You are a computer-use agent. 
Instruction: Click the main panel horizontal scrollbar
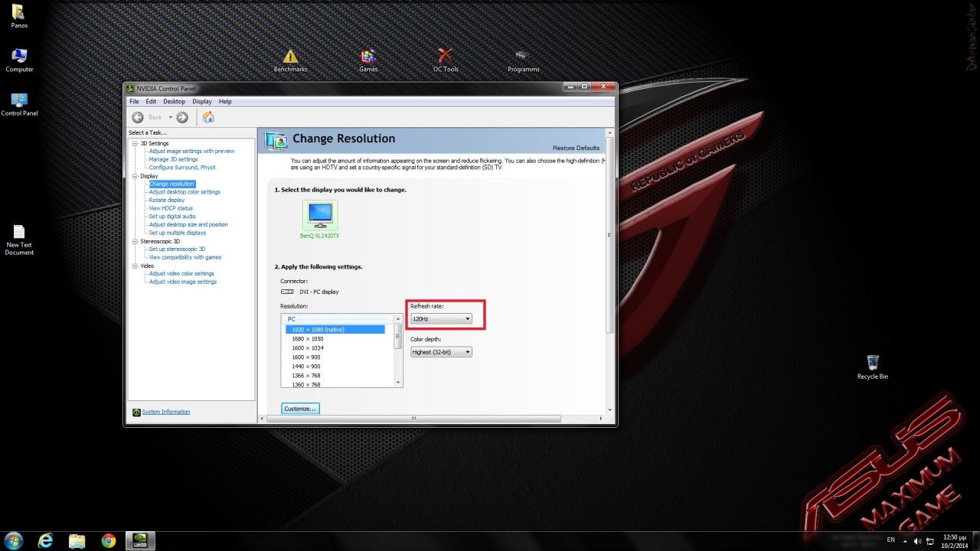pos(413,419)
